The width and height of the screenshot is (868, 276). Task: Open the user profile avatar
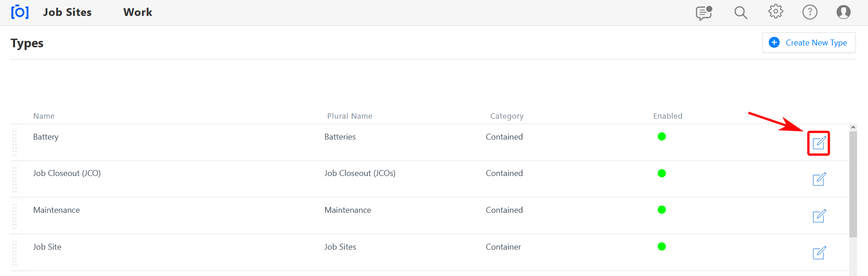point(843,12)
